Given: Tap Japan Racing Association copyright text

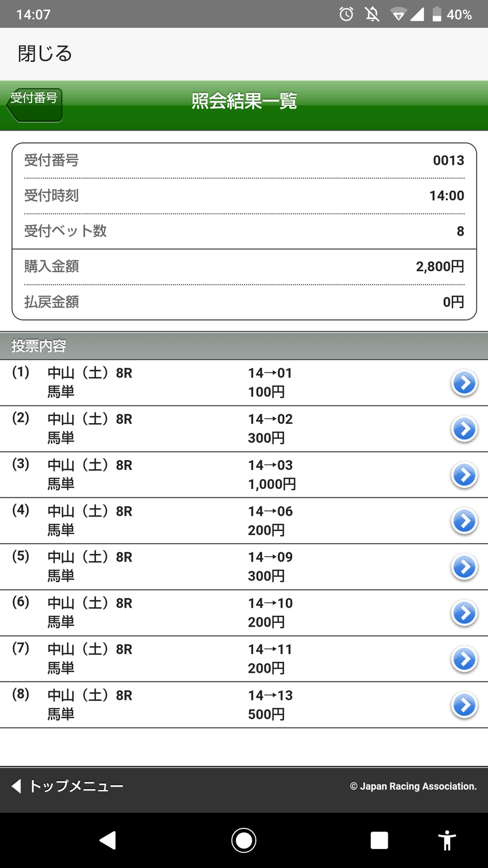Looking at the screenshot, I should pyautogui.click(x=413, y=786).
